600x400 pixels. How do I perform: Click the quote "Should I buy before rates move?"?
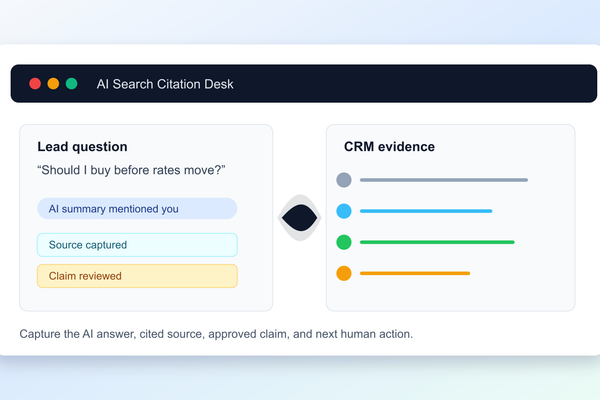pos(131,170)
